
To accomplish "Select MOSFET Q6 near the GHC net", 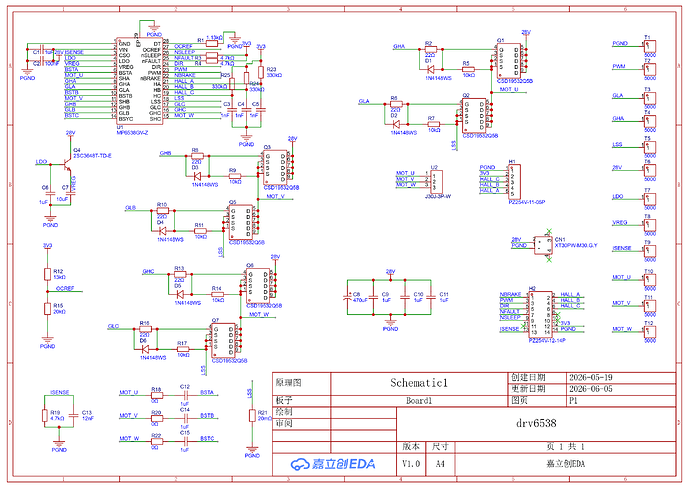I will [x=258, y=286].
